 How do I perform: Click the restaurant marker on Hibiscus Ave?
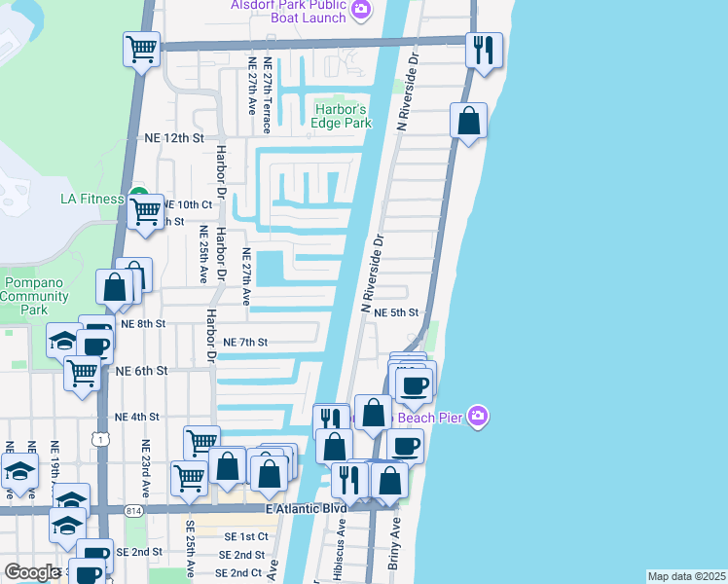(x=347, y=479)
